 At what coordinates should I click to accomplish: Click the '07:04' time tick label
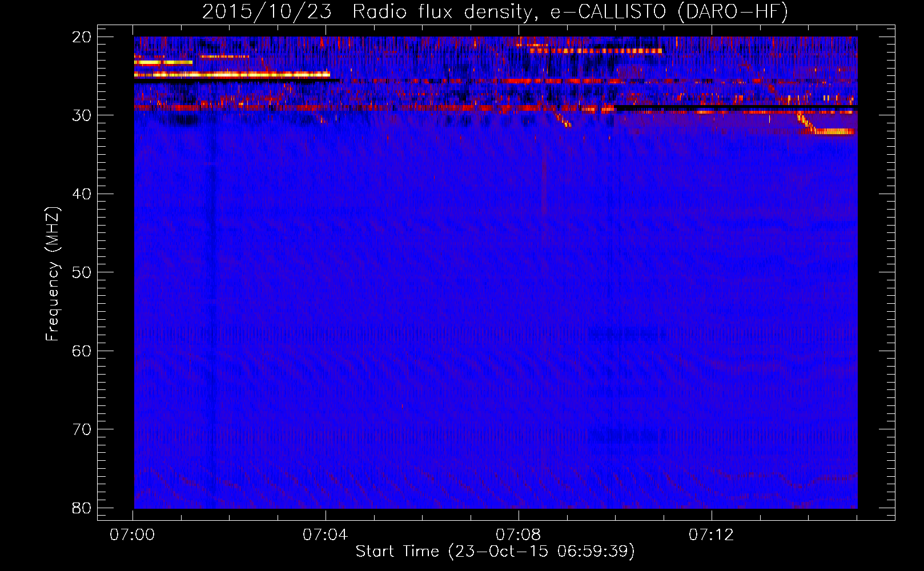click(326, 535)
